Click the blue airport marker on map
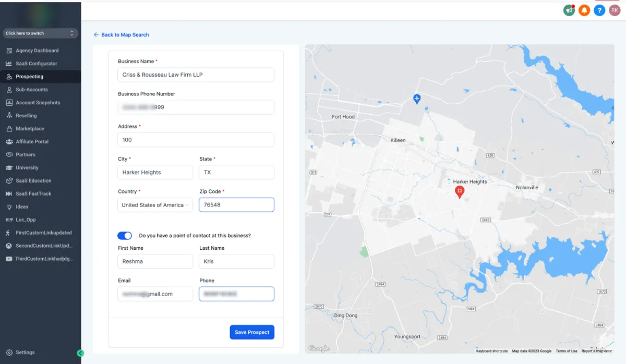 click(416, 99)
